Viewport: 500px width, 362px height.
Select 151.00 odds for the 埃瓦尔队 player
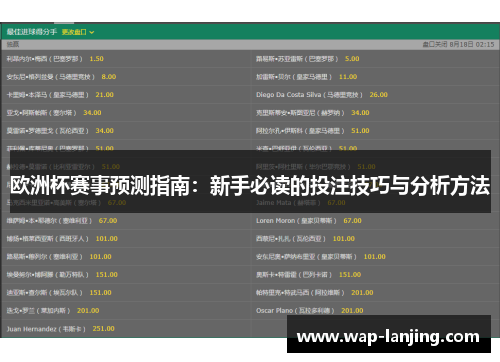(x=100, y=293)
